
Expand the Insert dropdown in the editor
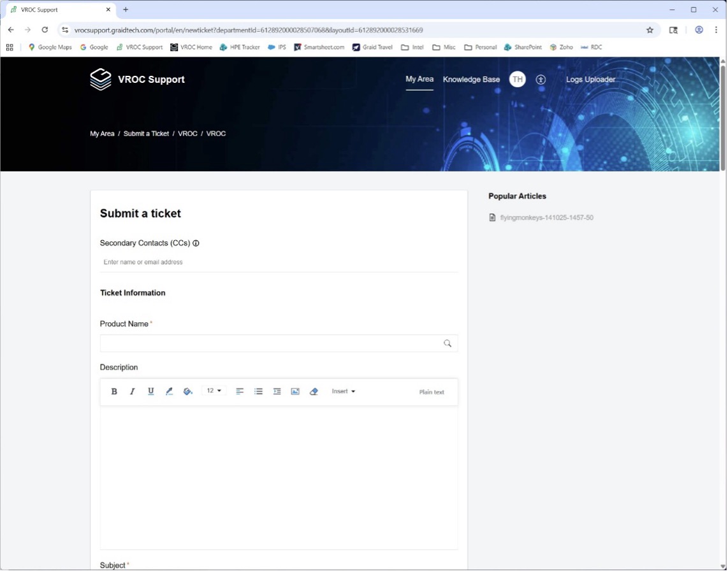343,392
